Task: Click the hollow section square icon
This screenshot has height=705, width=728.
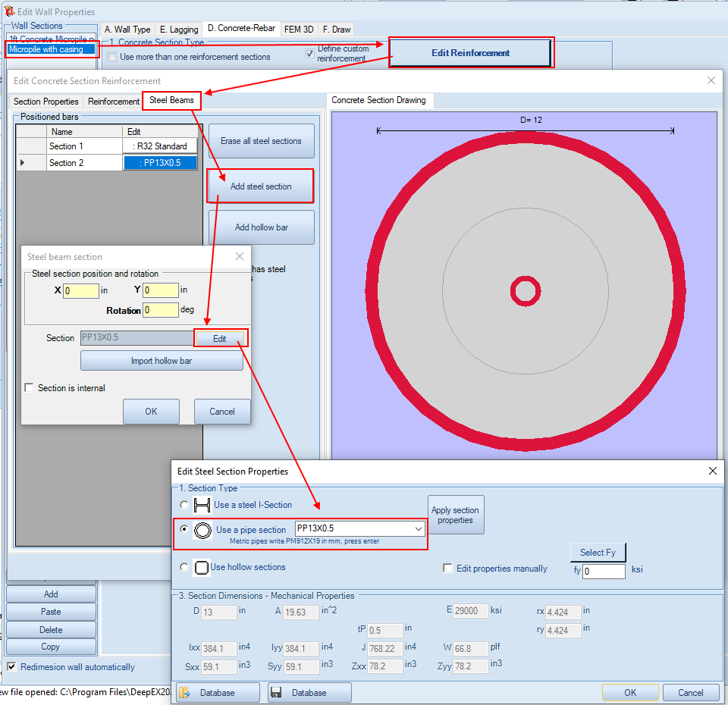Action: tap(202, 567)
